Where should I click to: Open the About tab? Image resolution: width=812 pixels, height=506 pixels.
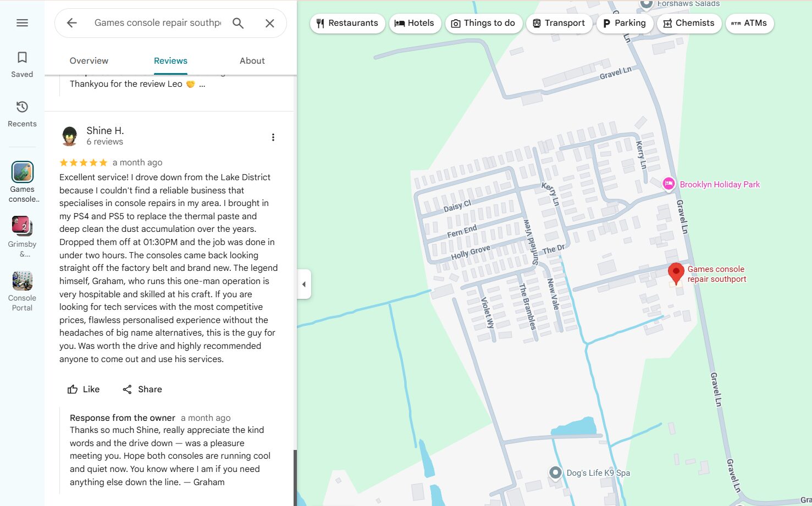[x=252, y=60]
